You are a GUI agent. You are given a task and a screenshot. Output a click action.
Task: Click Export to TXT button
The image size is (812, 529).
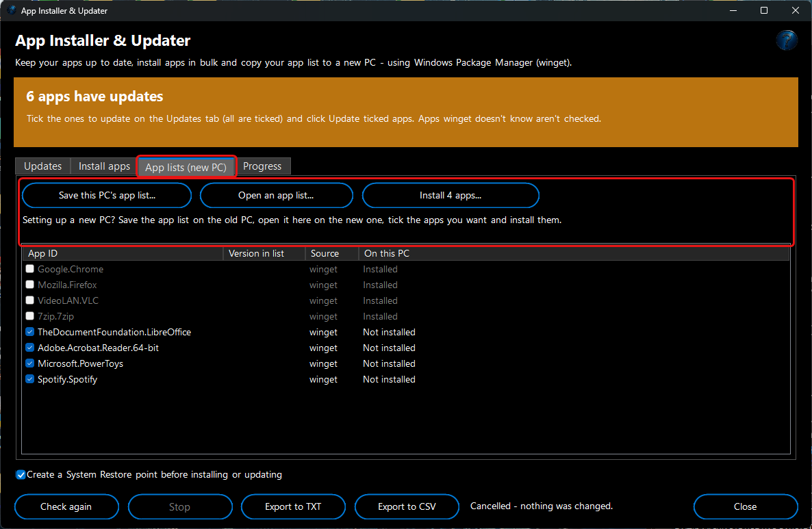click(293, 506)
